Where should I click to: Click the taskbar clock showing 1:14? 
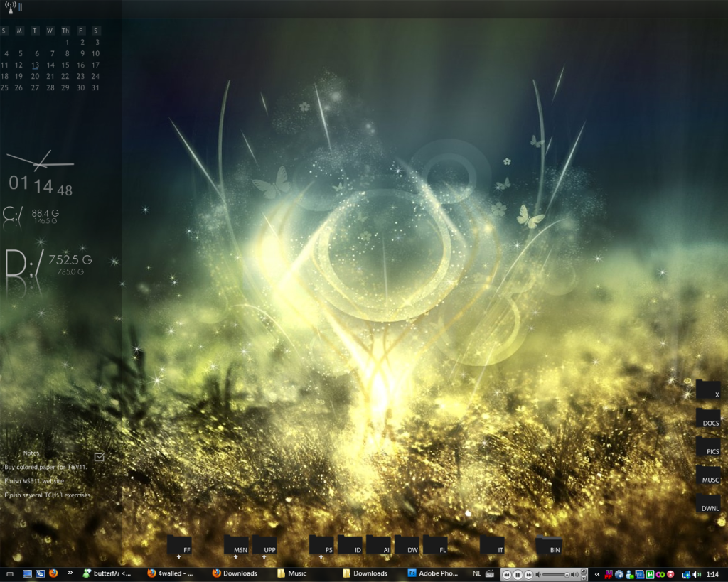pyautogui.click(x=712, y=575)
